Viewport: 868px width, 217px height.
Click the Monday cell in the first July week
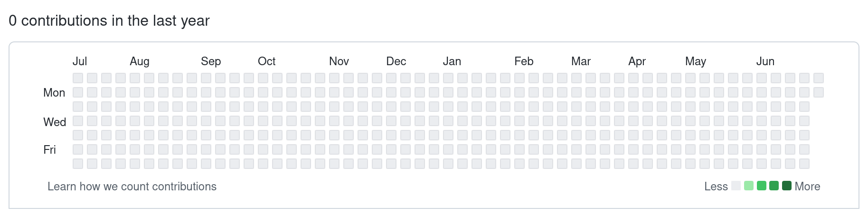[x=78, y=92]
